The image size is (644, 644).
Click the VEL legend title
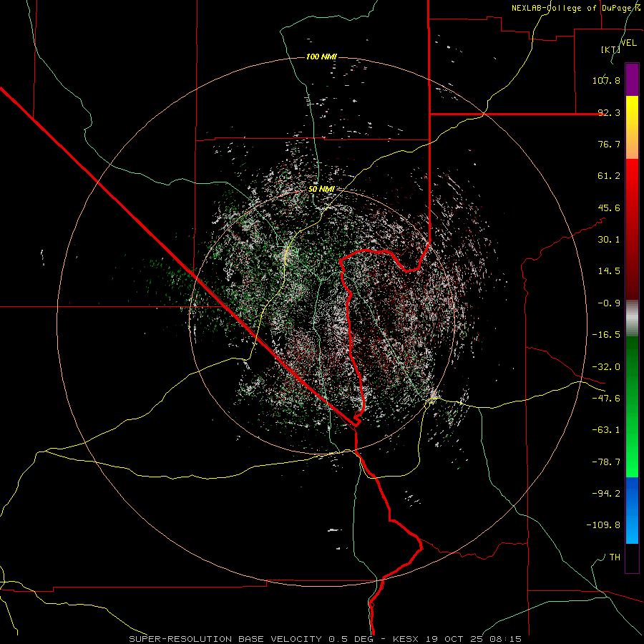click(x=629, y=43)
